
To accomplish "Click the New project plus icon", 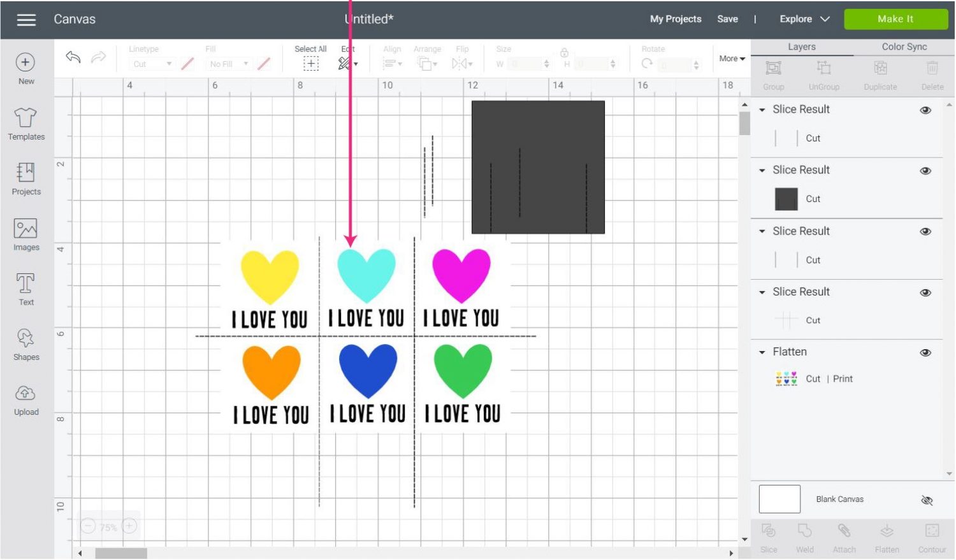I will (x=25, y=62).
